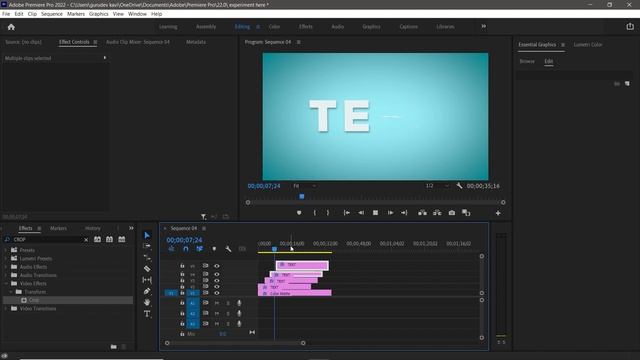The height and width of the screenshot is (360, 640).
Task: Switch to Color workspace
Action: [x=274, y=27]
